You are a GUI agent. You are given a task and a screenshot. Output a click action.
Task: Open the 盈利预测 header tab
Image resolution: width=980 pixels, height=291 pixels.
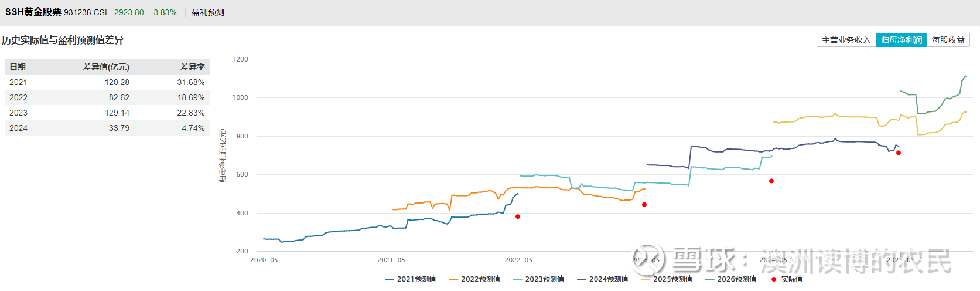coord(208,12)
